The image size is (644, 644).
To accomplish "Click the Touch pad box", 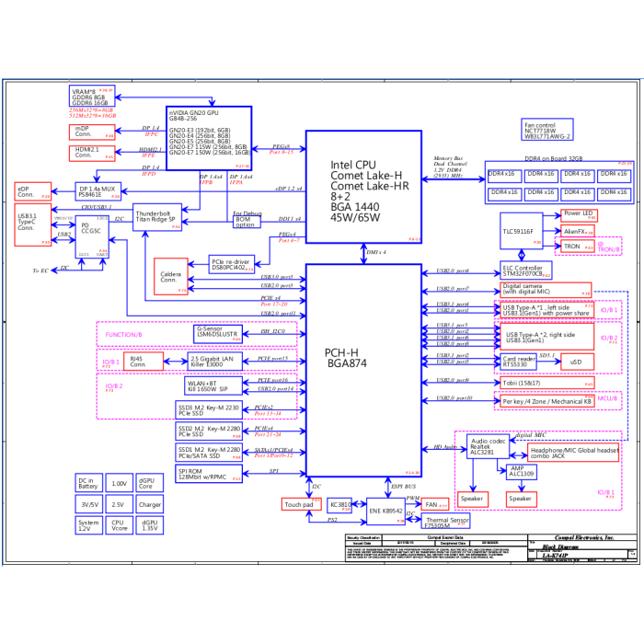I will point(302,504).
